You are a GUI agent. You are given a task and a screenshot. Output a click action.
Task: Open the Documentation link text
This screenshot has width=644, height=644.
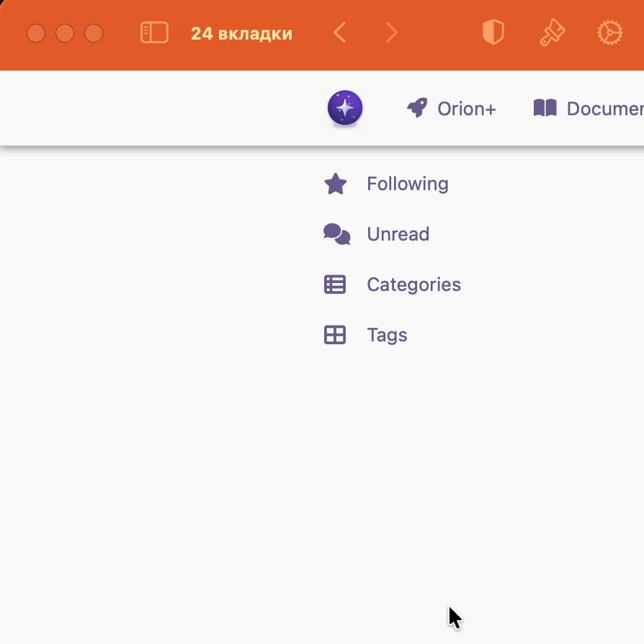tap(604, 109)
